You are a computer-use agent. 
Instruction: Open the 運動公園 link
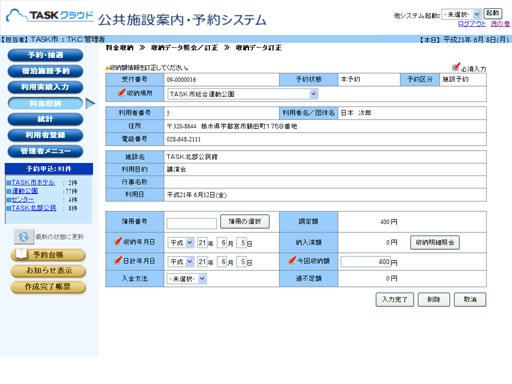pyautogui.click(x=25, y=191)
